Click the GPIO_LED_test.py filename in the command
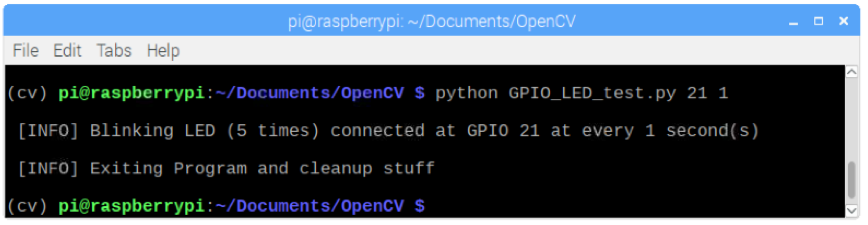The height and width of the screenshot is (225, 868). pyautogui.click(x=592, y=93)
